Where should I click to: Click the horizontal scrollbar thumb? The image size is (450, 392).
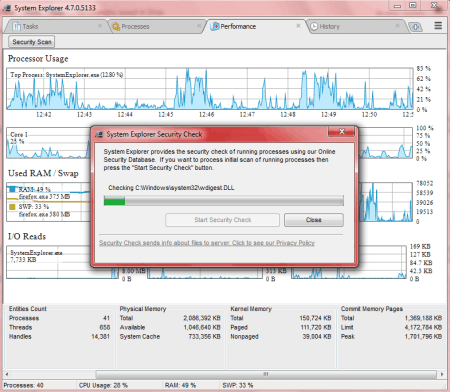[x=266, y=374]
